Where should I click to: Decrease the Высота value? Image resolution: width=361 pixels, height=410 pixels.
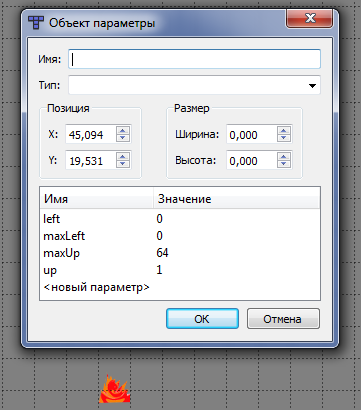tap(284, 164)
